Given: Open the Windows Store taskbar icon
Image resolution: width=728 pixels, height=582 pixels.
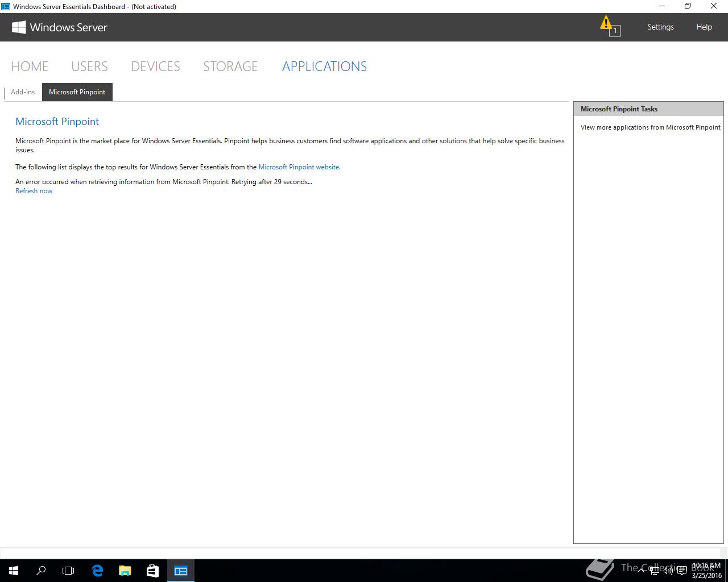Looking at the screenshot, I should 152,571.
